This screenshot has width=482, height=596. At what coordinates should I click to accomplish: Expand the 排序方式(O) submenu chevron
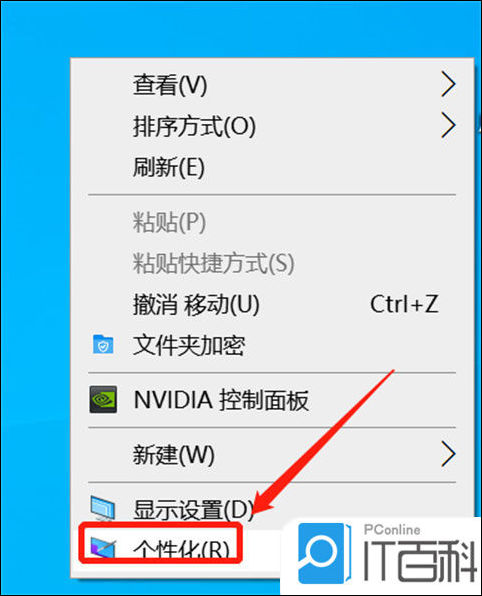coord(448,125)
